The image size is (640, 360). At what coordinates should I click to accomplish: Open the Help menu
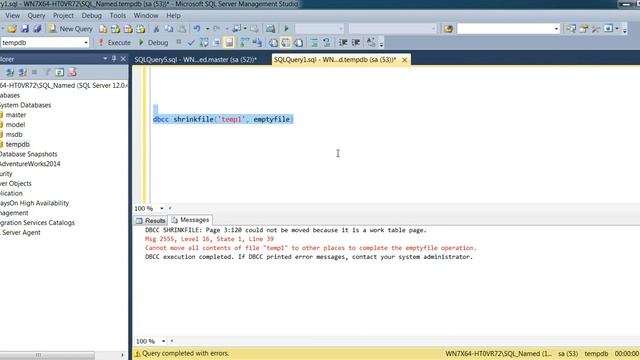(173, 16)
